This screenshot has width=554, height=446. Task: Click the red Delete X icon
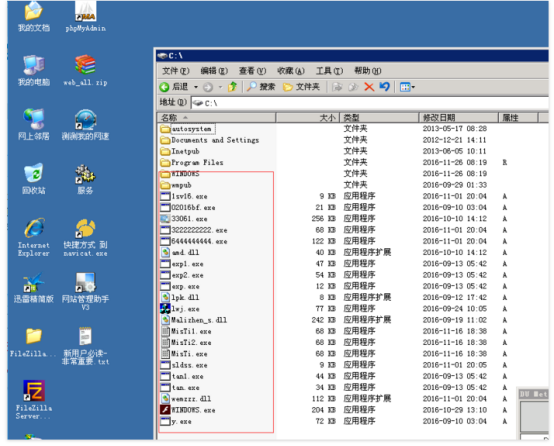369,87
